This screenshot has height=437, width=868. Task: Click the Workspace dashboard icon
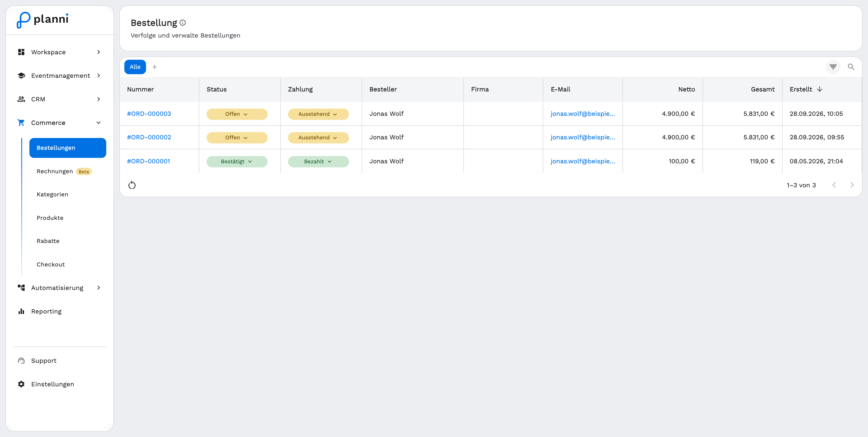[21, 52]
